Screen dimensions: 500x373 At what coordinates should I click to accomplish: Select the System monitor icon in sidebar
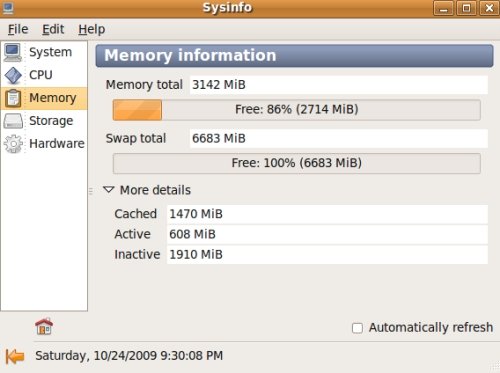13,52
